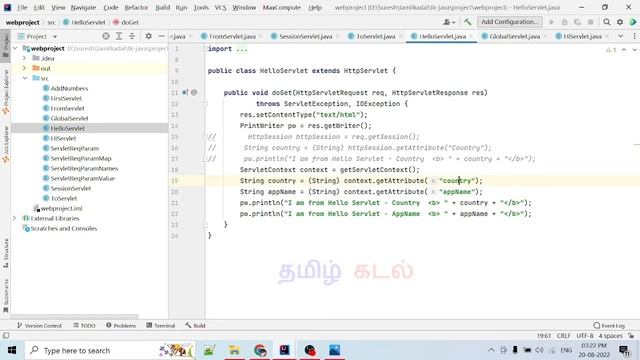The height and width of the screenshot is (360, 640).
Task: Expand External Libraries node
Action: 15,218
